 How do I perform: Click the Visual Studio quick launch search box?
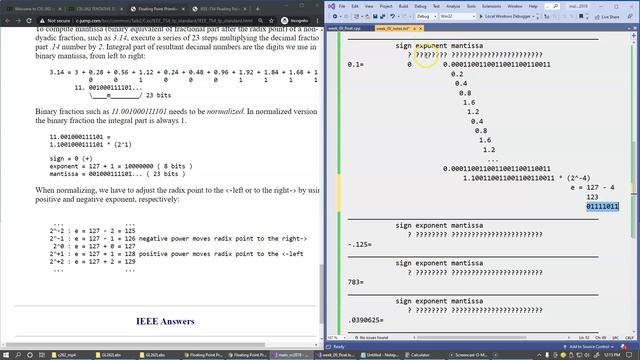click(552, 6)
